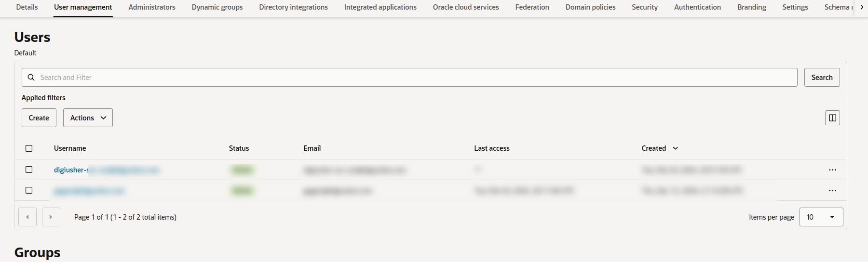Go to the Security tab
This screenshot has width=868, height=262.
[x=644, y=7]
